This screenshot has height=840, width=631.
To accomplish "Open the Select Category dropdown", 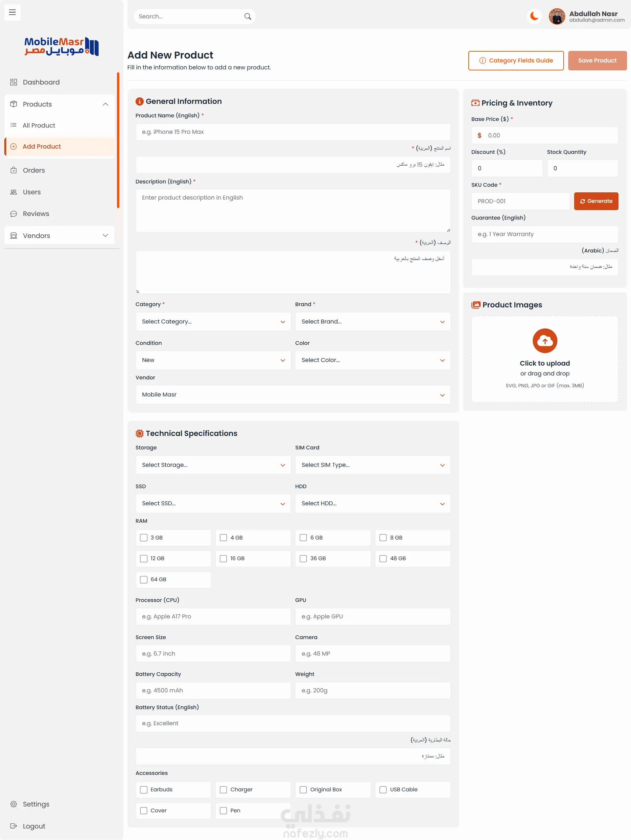I will click(213, 321).
